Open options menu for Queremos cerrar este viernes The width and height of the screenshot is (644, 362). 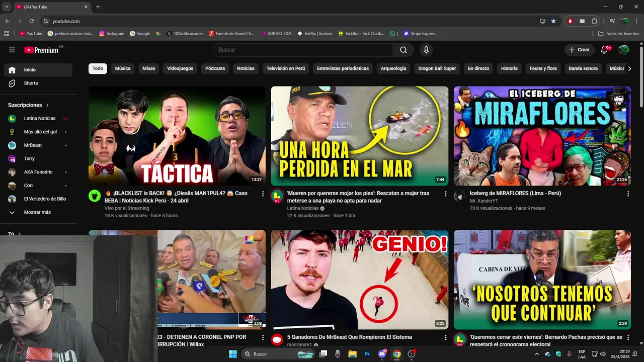coord(628,337)
